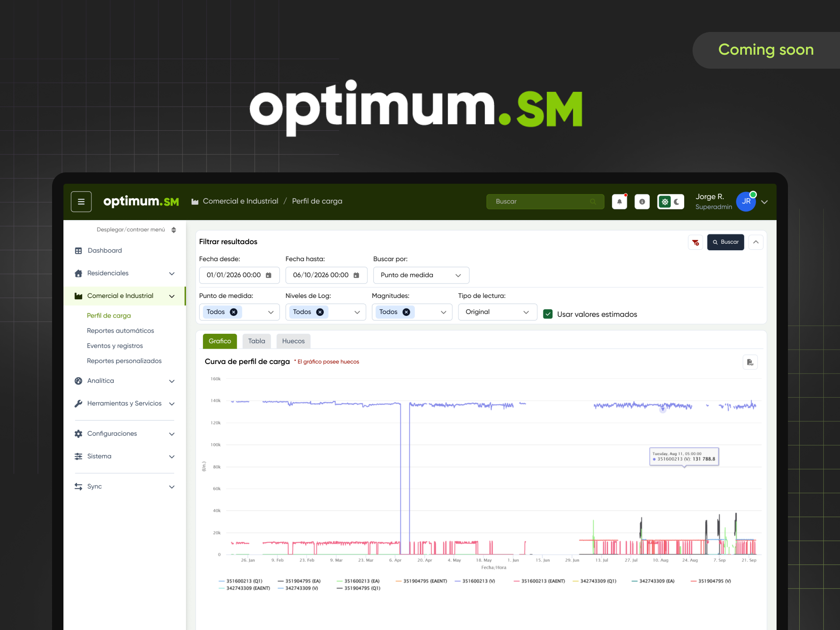
Task: Click the info icon in header
Action: tap(642, 202)
